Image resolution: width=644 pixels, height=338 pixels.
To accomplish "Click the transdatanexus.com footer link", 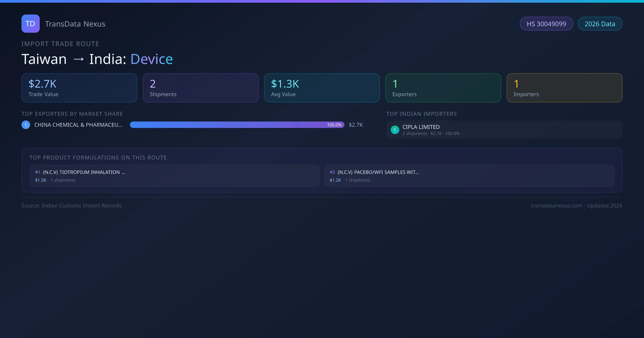I will pos(556,206).
